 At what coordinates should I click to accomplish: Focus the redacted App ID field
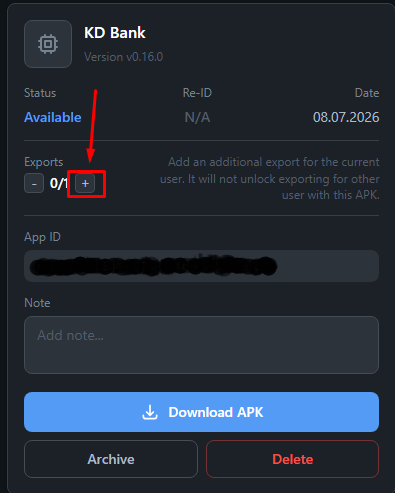click(201, 266)
